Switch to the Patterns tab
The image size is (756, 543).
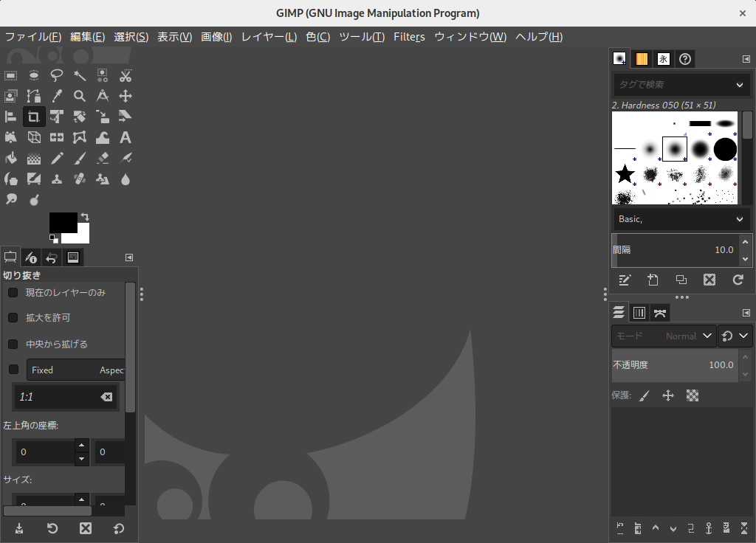(x=642, y=59)
